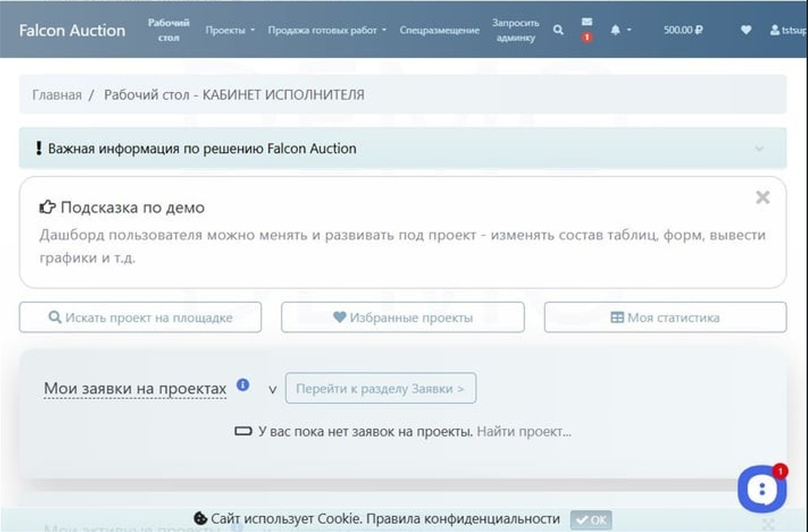The width and height of the screenshot is (808, 532).
Task: Open Правила конфиденциальности link
Action: 462,519
